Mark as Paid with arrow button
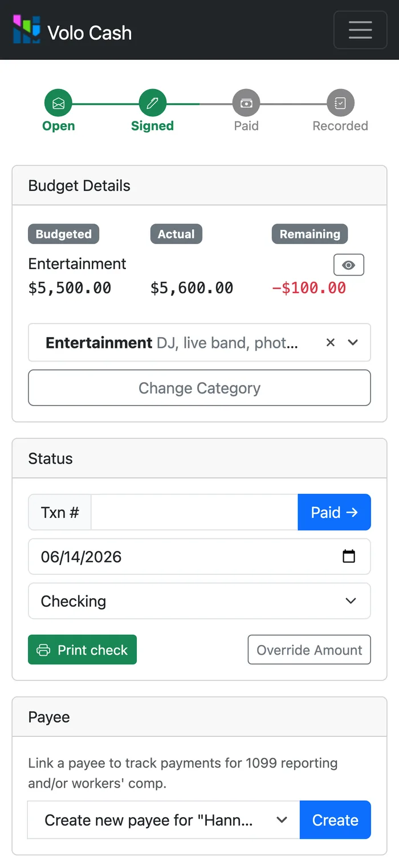This screenshot has width=399, height=868. click(x=334, y=512)
